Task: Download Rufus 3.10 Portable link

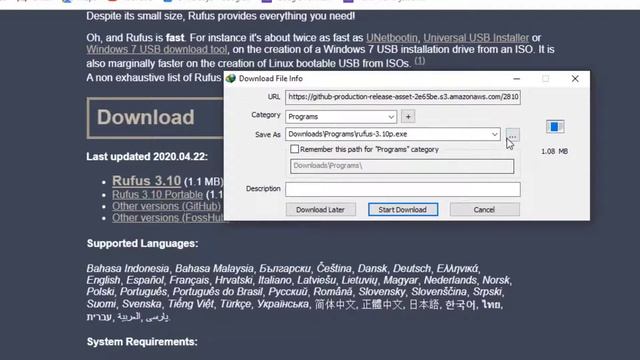Action: tap(157, 195)
